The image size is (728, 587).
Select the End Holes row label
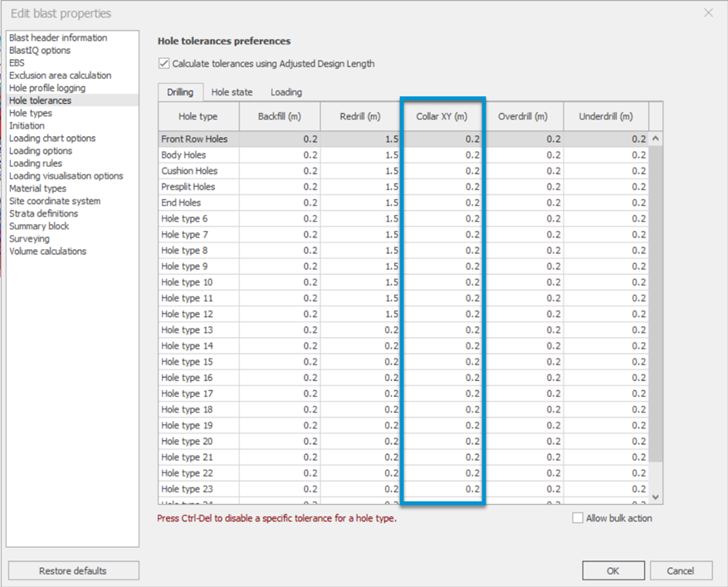point(198,203)
